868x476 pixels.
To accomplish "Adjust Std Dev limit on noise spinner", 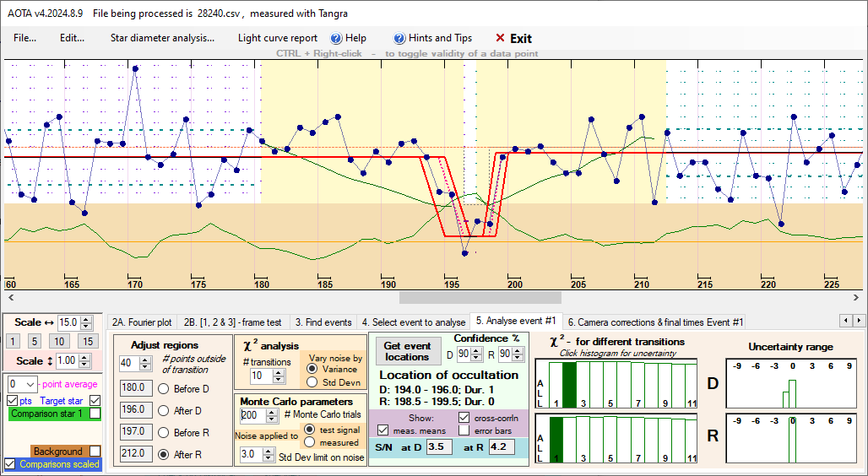I will 269,454.
